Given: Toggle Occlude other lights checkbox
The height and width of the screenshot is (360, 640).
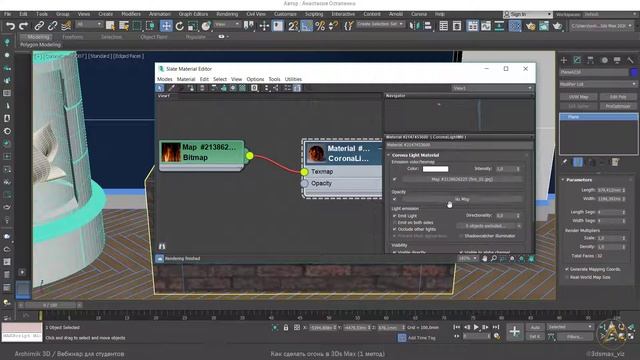Looking at the screenshot, I should click(395, 229).
